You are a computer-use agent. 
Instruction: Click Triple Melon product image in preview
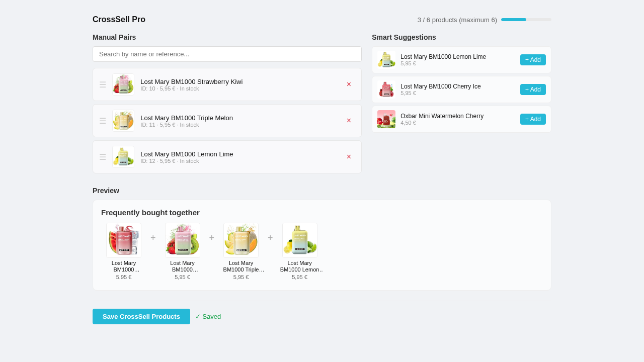pos(241,240)
